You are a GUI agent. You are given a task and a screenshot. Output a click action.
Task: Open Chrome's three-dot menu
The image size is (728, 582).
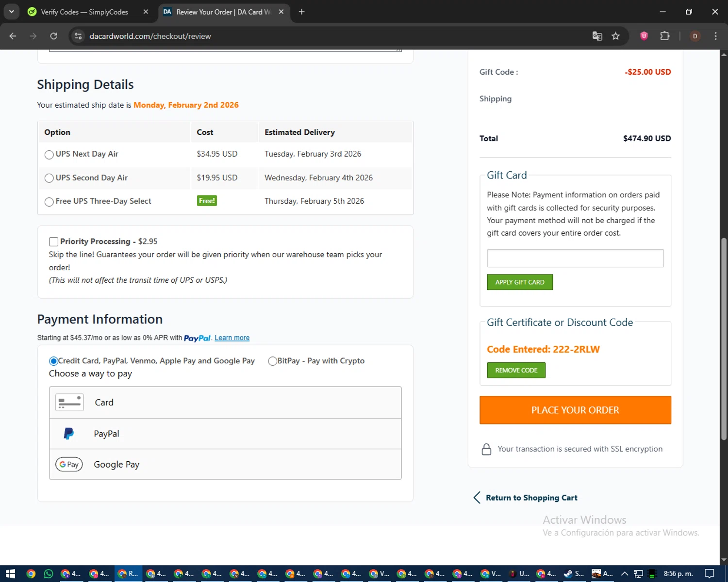(715, 36)
